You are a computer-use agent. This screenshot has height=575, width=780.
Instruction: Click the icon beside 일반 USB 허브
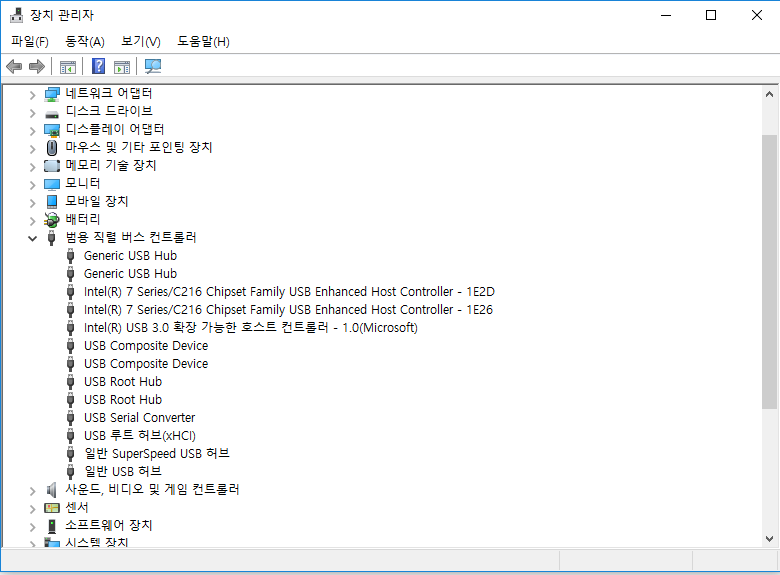pyautogui.click(x=71, y=472)
